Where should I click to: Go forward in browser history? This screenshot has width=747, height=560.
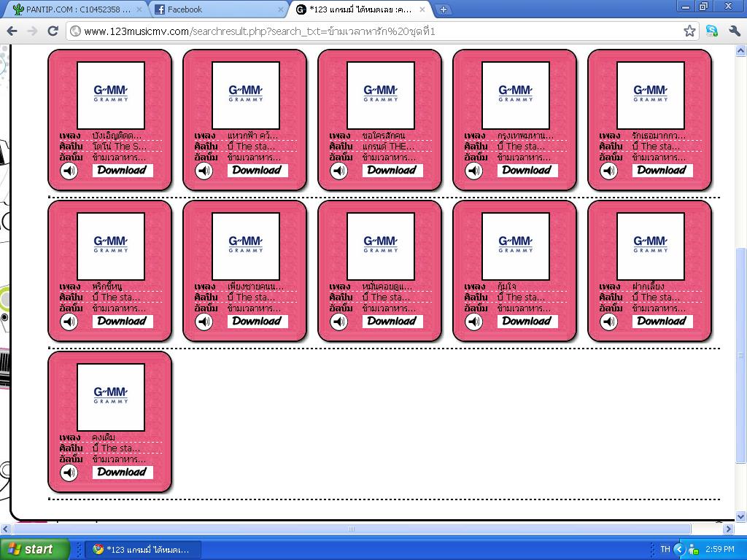tap(32, 31)
